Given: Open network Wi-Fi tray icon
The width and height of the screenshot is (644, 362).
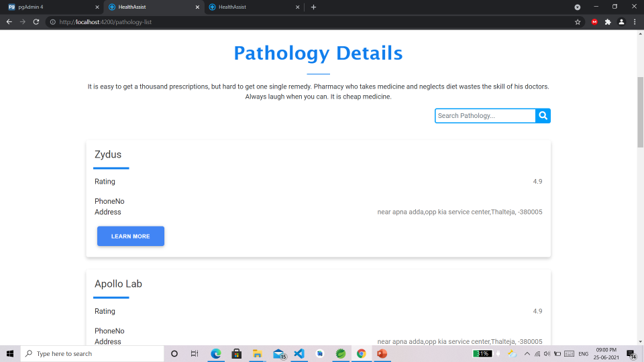Looking at the screenshot, I should (x=537, y=353).
